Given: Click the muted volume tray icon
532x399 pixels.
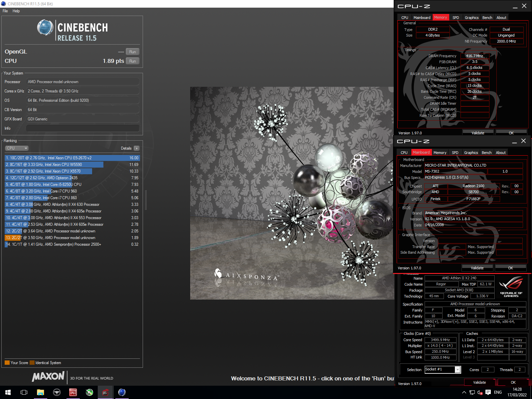Looking at the screenshot, I should tap(480, 392).
